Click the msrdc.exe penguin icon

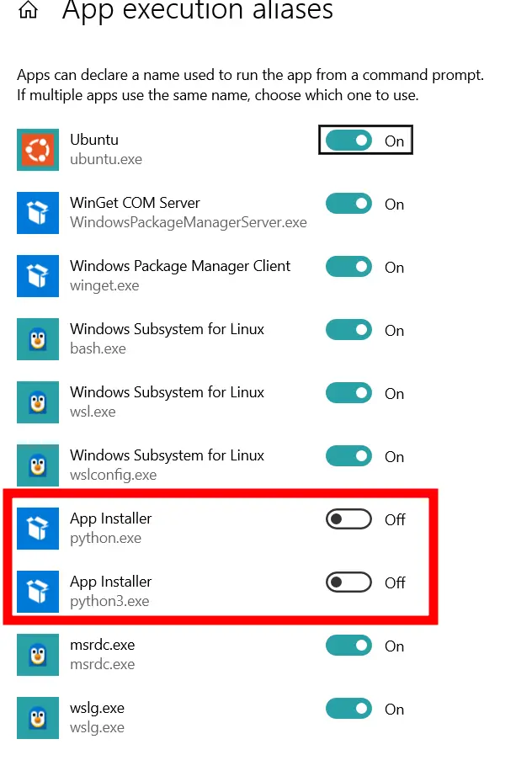tap(38, 655)
